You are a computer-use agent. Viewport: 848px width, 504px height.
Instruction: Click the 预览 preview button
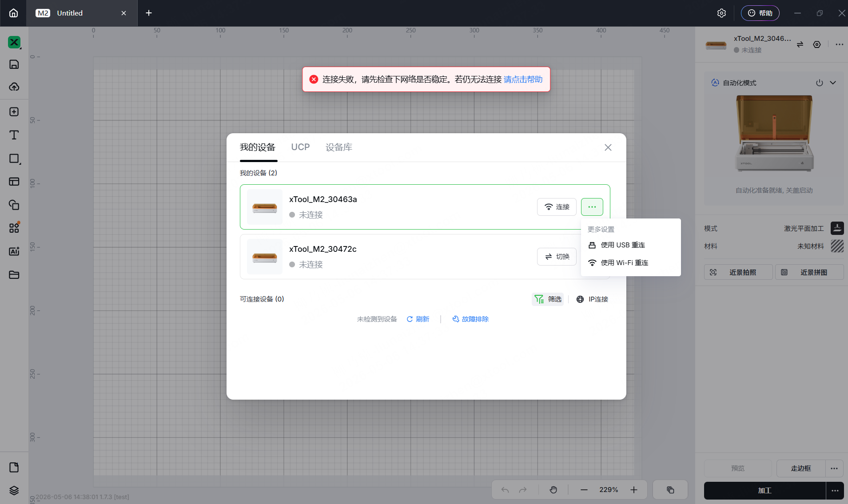738,468
